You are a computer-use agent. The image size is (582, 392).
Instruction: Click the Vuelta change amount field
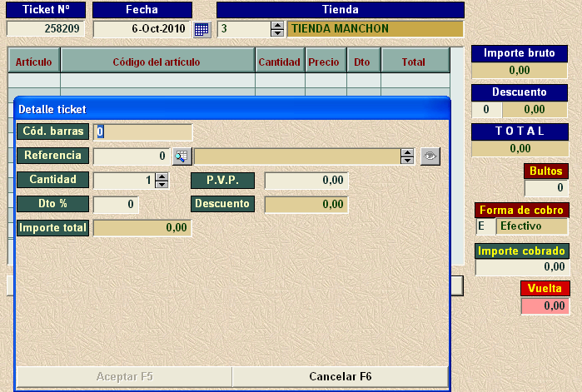coord(545,306)
